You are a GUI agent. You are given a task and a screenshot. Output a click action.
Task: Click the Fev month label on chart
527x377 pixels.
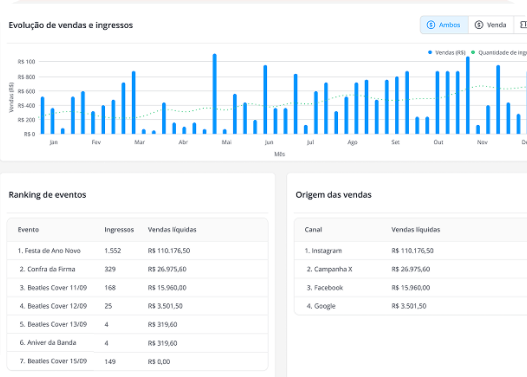[96, 142]
